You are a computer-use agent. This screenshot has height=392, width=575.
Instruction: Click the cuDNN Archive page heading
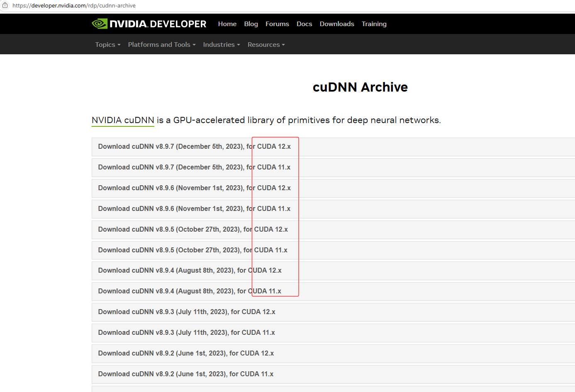(360, 87)
